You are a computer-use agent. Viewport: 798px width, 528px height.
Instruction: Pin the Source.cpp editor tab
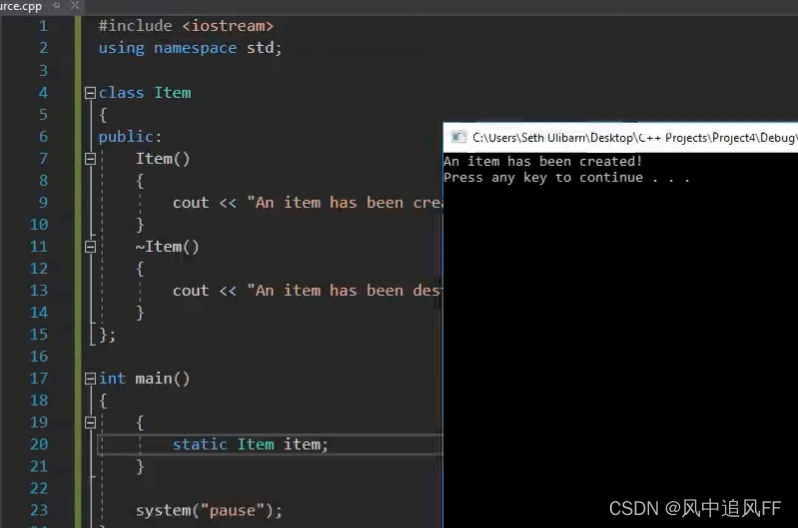pos(56,6)
